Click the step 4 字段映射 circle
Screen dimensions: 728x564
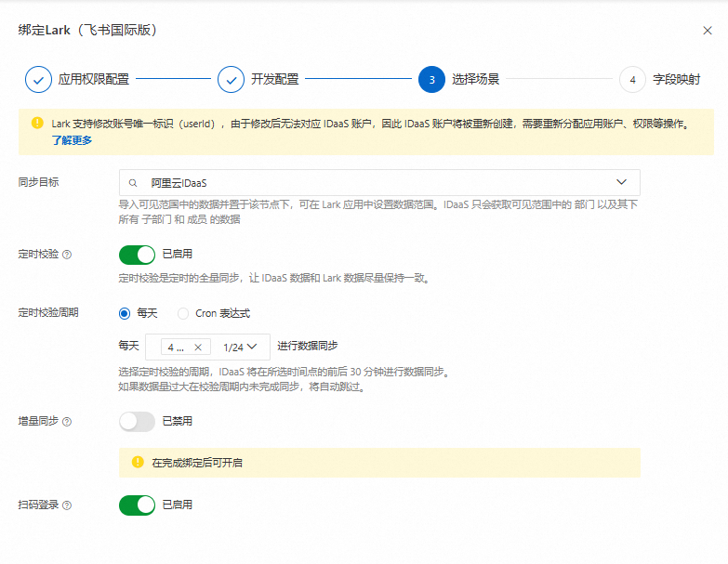pos(632,79)
